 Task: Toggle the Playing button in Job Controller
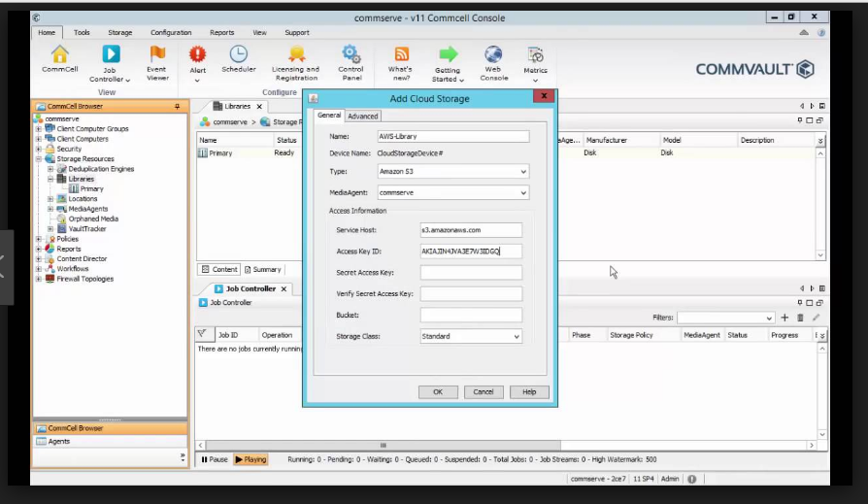(250, 459)
